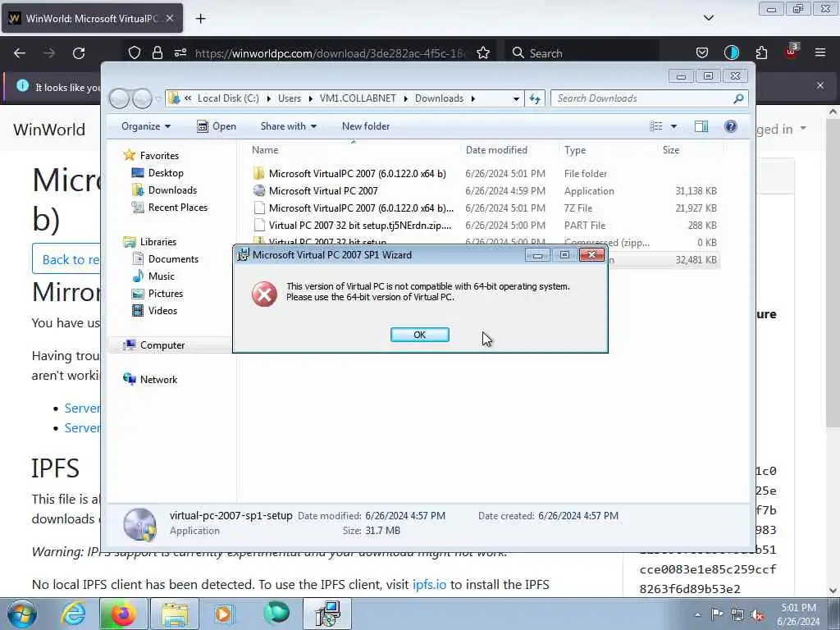This screenshot has height=630, width=840.
Task: Refresh the Downloads folder view
Action: click(x=535, y=98)
